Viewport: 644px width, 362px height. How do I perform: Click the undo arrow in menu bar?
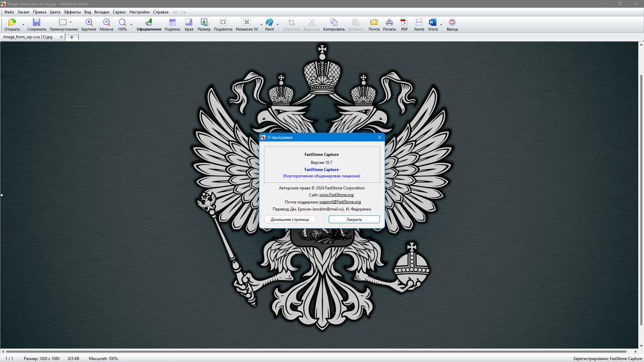click(x=175, y=12)
